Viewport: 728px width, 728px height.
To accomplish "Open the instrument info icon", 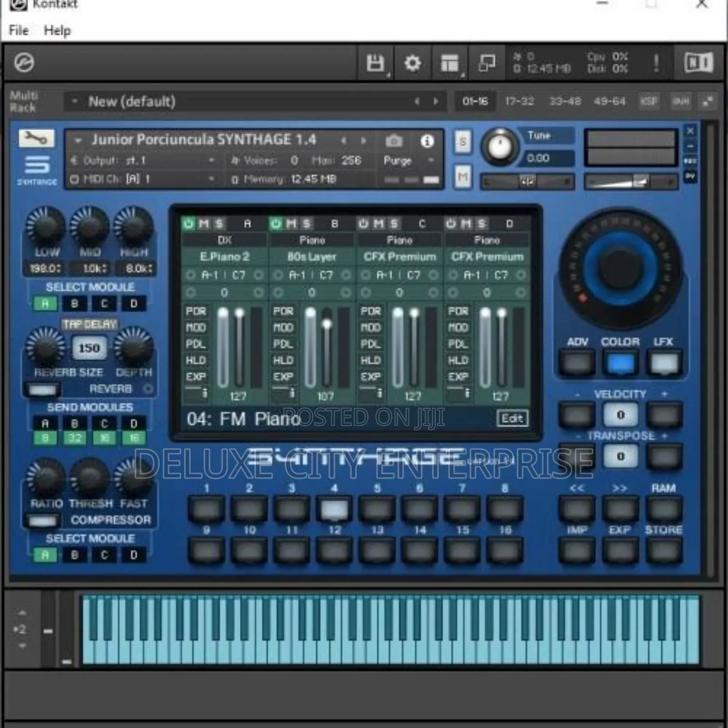I will click(427, 141).
